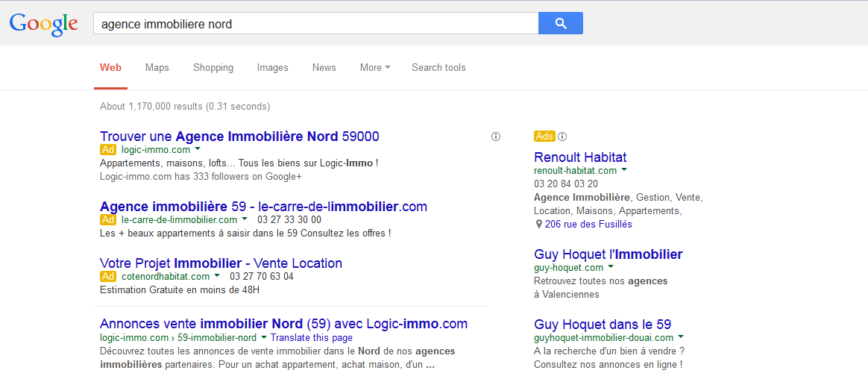Switch to the Maps tab
Viewport: 868px width, 379px height.
pyautogui.click(x=157, y=68)
